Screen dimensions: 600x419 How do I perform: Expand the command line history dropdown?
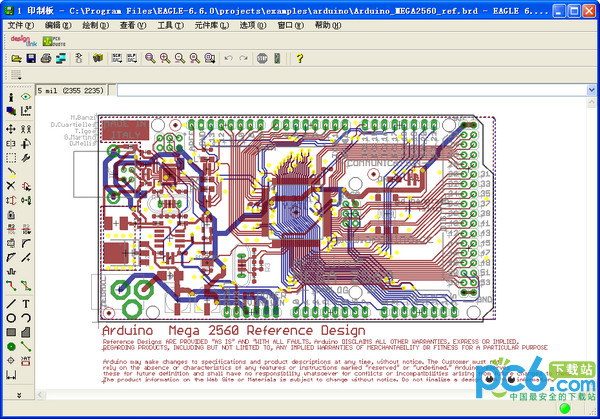[x=591, y=90]
